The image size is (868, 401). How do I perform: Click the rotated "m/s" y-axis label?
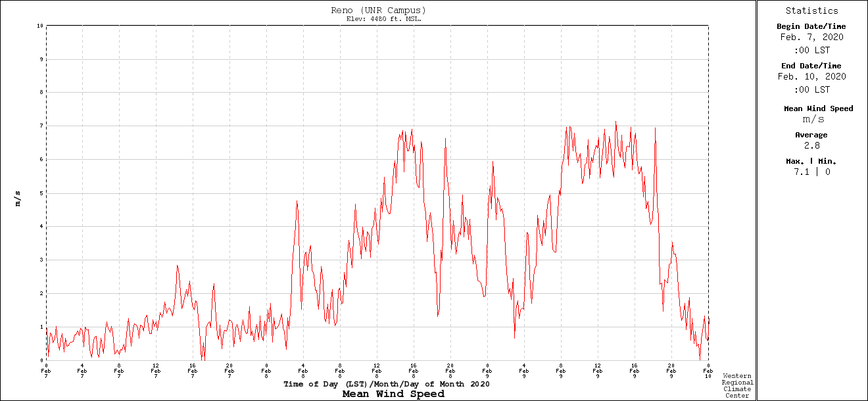pos(18,198)
